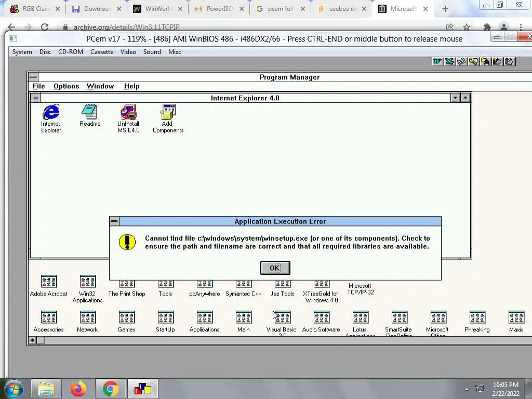532x399 pixels.
Task: Open PCem Misc menu
Action: coord(175,52)
